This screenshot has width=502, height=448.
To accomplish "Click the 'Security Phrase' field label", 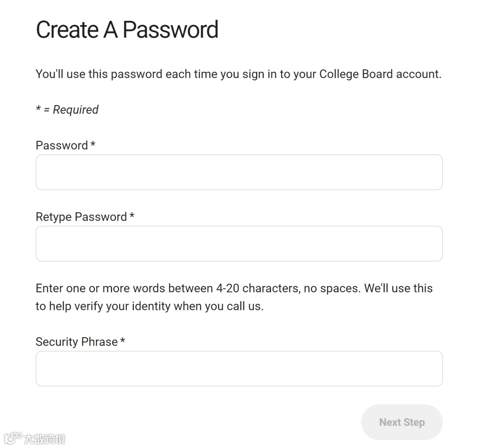I will tap(77, 342).
